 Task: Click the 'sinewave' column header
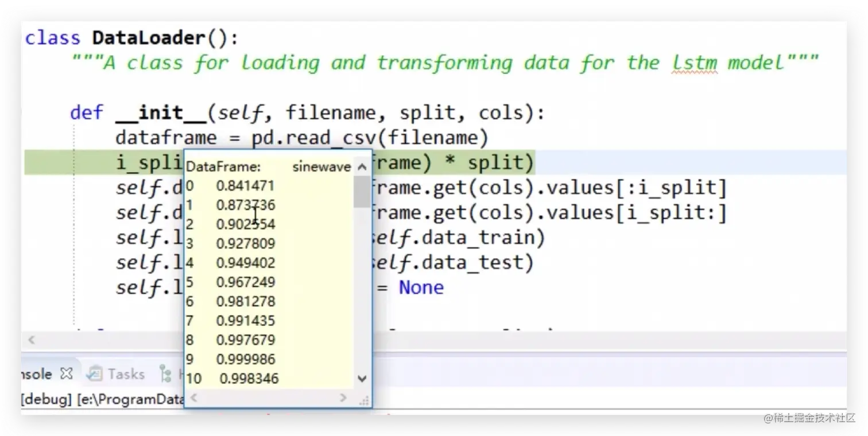coord(321,167)
